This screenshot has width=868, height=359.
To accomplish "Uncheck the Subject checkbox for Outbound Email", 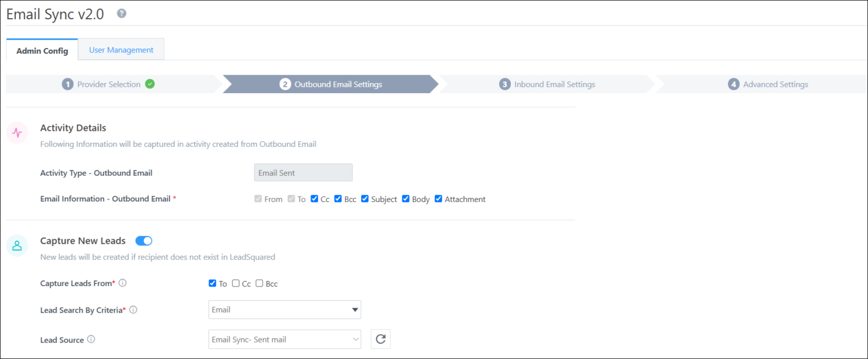I will click(365, 199).
